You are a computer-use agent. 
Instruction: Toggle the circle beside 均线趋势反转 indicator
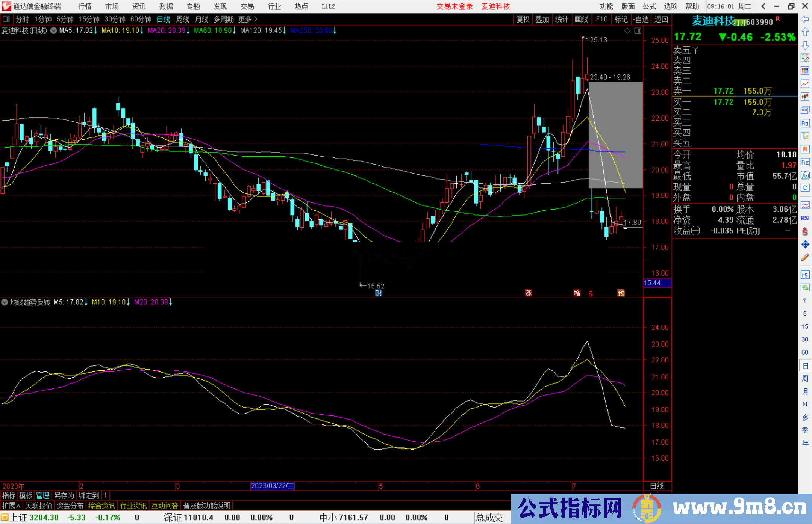coord(5,302)
